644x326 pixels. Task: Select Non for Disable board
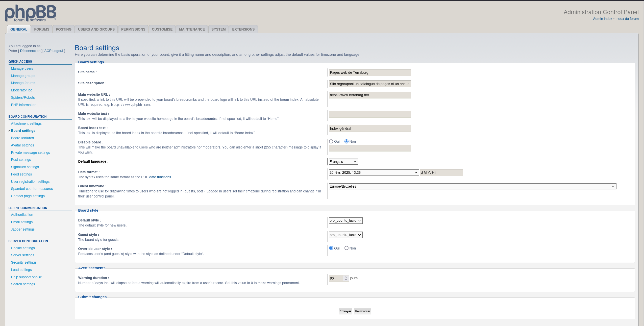pos(346,141)
